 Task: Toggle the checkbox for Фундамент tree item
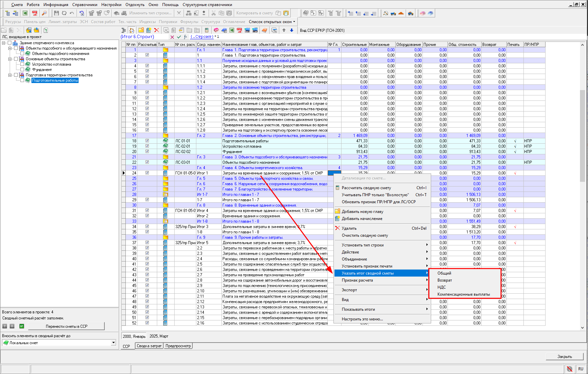coord(22,70)
